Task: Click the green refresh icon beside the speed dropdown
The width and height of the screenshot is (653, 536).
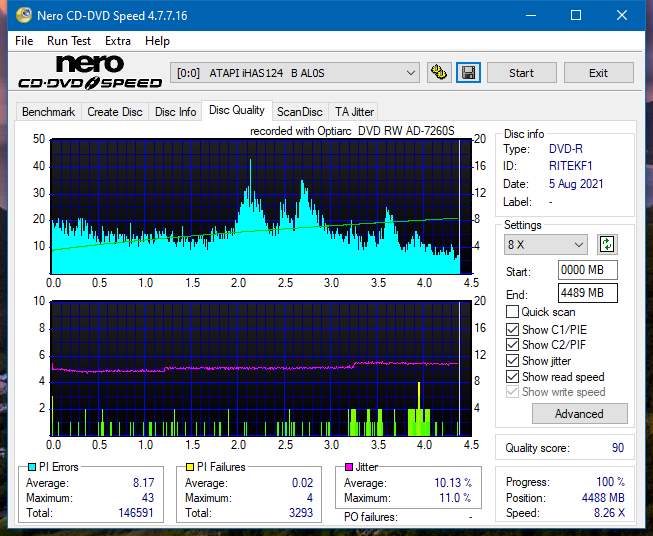Action: click(607, 244)
